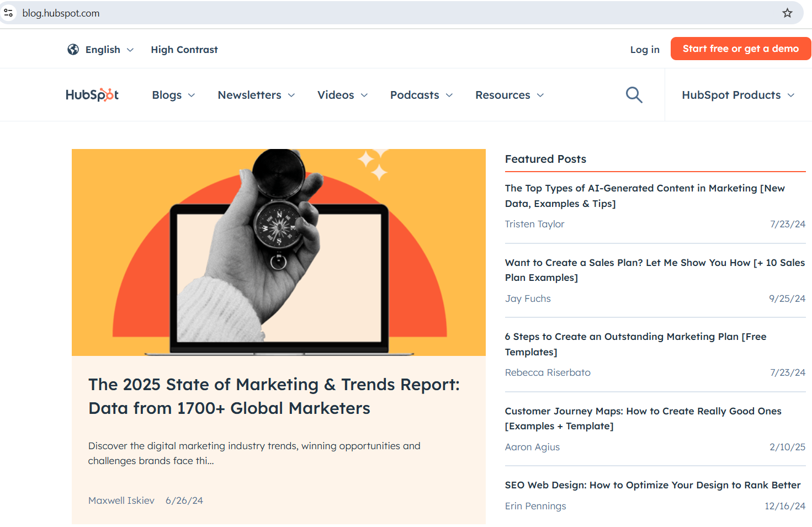
Task: Click the 6/26/24 article date
Action: (x=184, y=501)
